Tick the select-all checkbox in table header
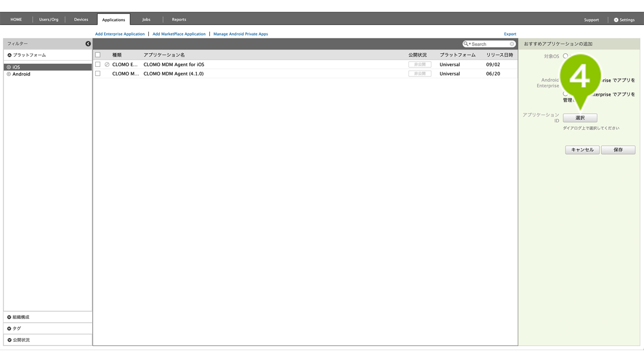644x362 pixels. point(98,55)
